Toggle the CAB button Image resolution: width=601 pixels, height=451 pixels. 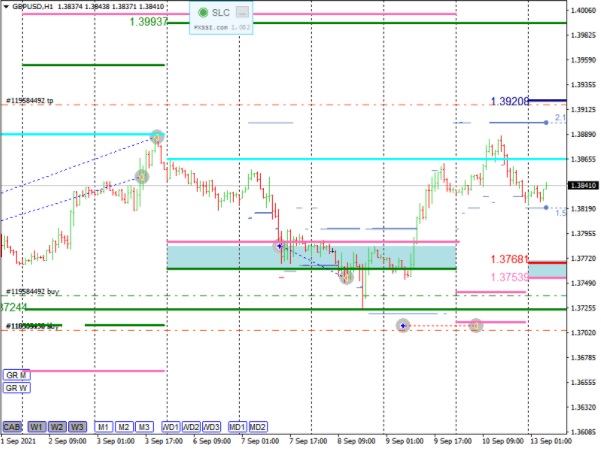13,426
